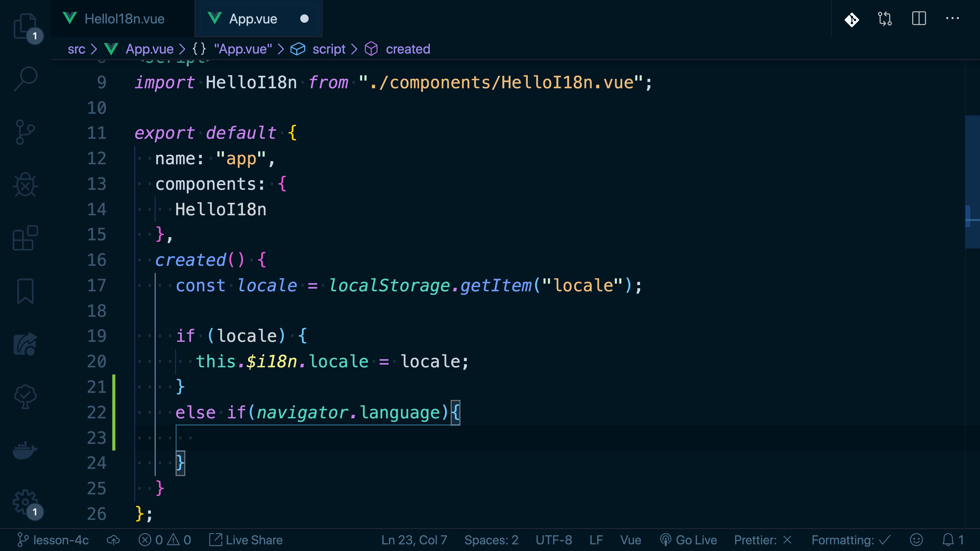980x551 pixels.
Task: Click highlighted closing brace on line 24
Action: (180, 463)
